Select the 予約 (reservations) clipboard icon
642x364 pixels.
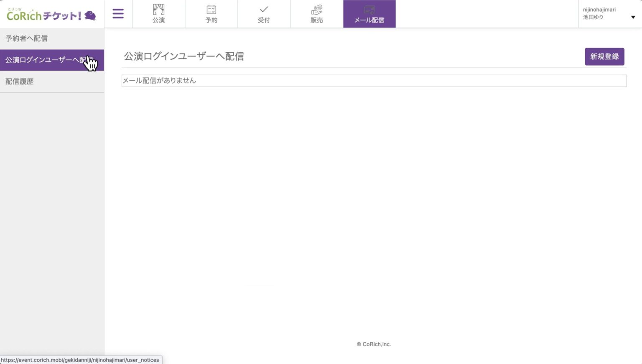click(211, 14)
